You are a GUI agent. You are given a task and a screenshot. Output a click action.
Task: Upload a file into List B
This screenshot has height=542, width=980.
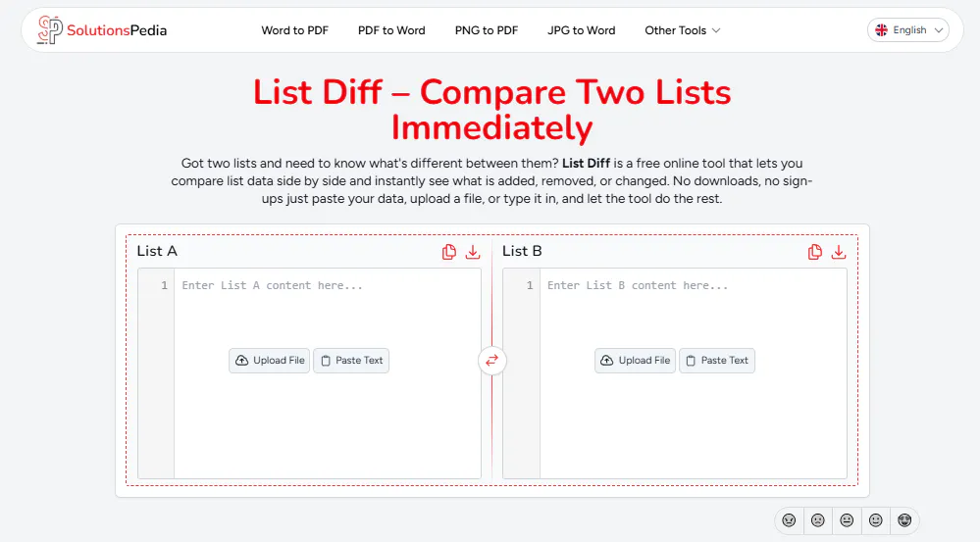click(635, 361)
